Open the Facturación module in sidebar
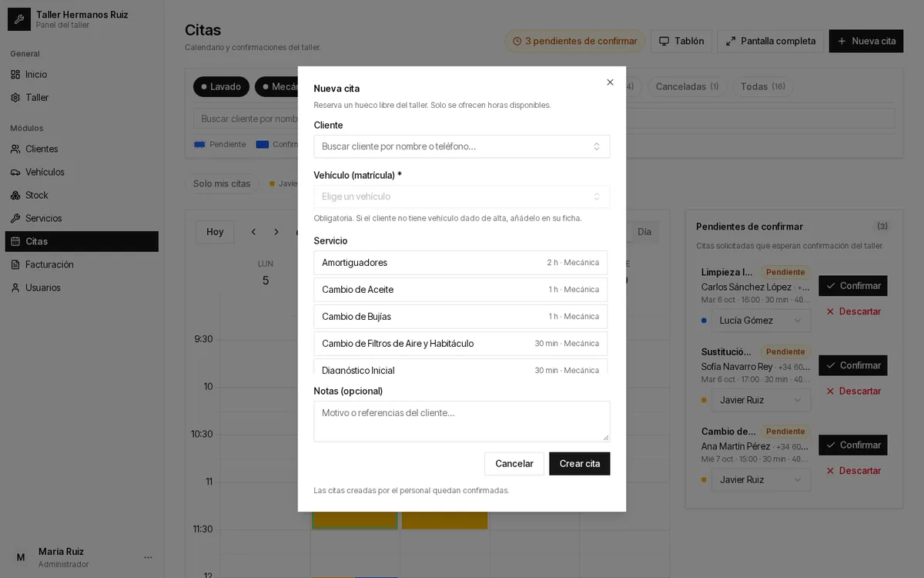 point(82,264)
